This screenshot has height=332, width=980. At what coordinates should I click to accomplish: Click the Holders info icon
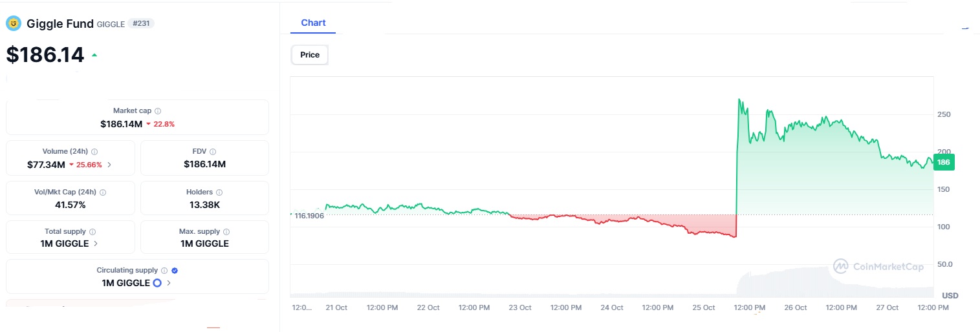[x=219, y=192]
